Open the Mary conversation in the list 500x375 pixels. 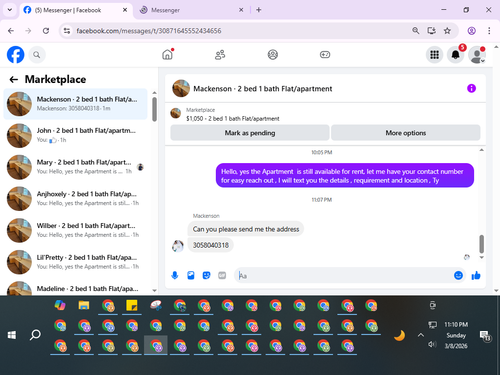pos(75,167)
